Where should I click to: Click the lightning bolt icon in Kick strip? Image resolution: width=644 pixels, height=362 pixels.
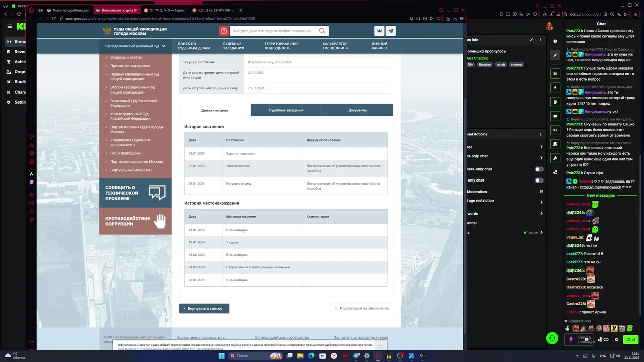click(555, 87)
